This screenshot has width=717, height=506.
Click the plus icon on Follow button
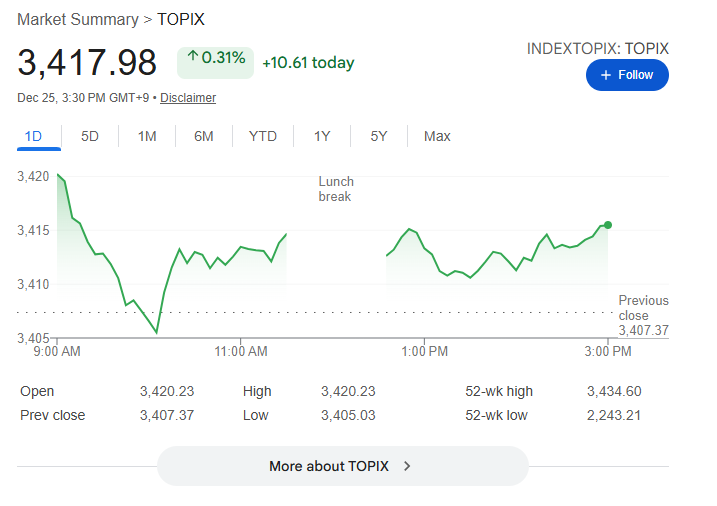point(605,75)
